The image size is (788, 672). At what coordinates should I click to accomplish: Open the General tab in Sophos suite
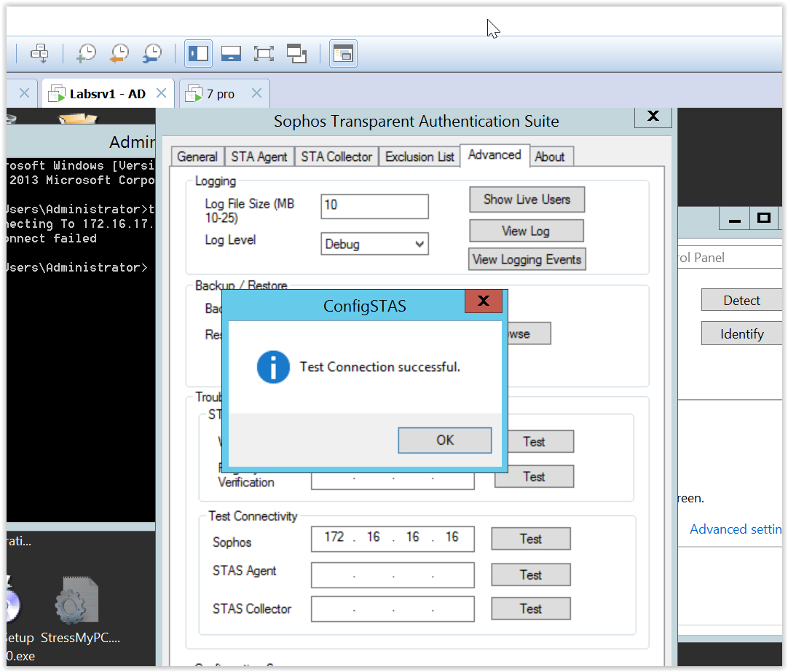[197, 157]
